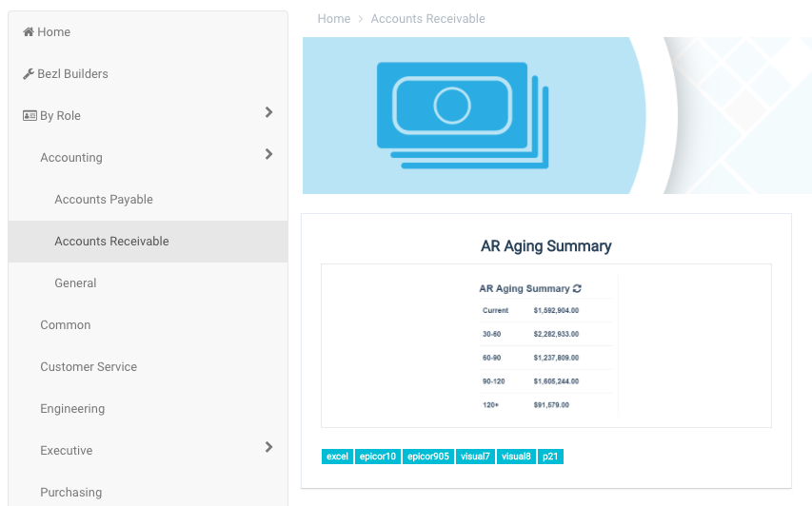812x506 pixels.
Task: Refresh the AR Aging Summary data
Action: click(578, 289)
